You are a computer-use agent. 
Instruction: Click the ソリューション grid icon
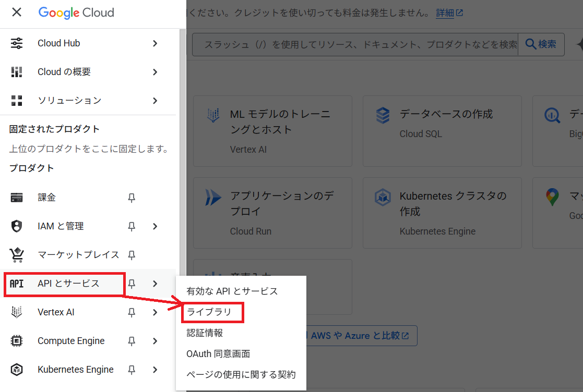click(16, 101)
